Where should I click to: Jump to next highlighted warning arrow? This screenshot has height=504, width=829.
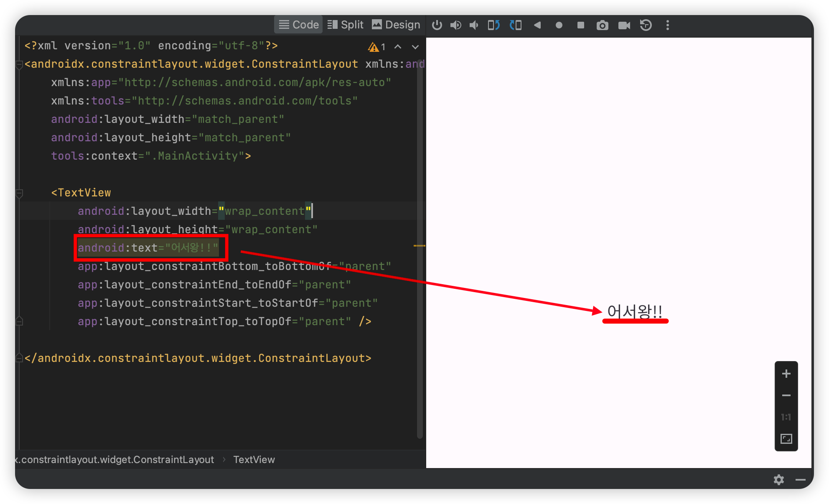415,47
